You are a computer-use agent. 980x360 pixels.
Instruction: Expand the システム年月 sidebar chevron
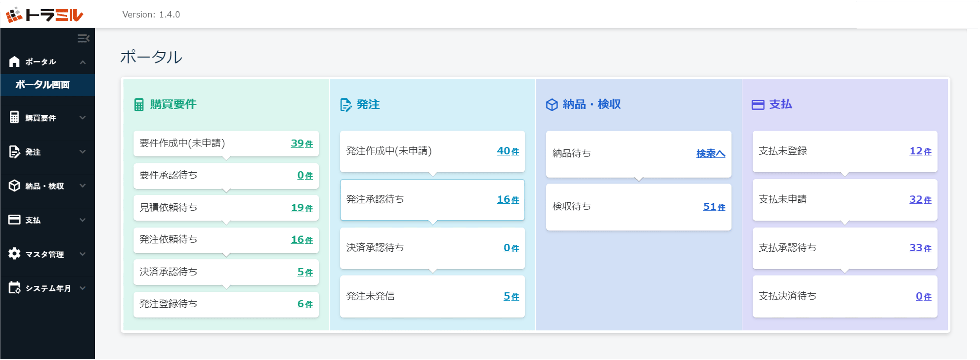82,288
